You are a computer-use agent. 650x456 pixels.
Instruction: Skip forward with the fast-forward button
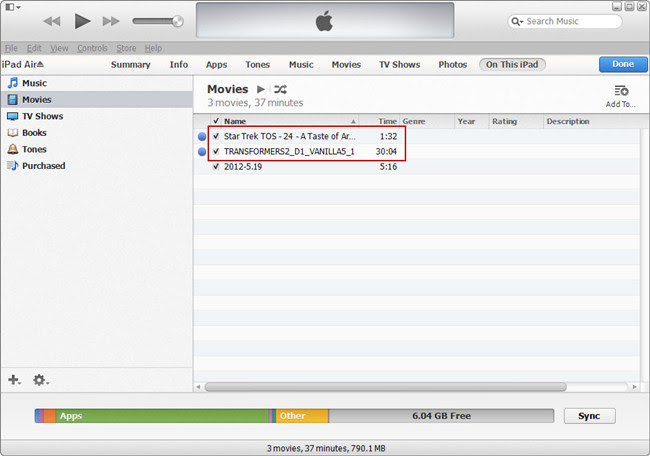pyautogui.click(x=111, y=21)
